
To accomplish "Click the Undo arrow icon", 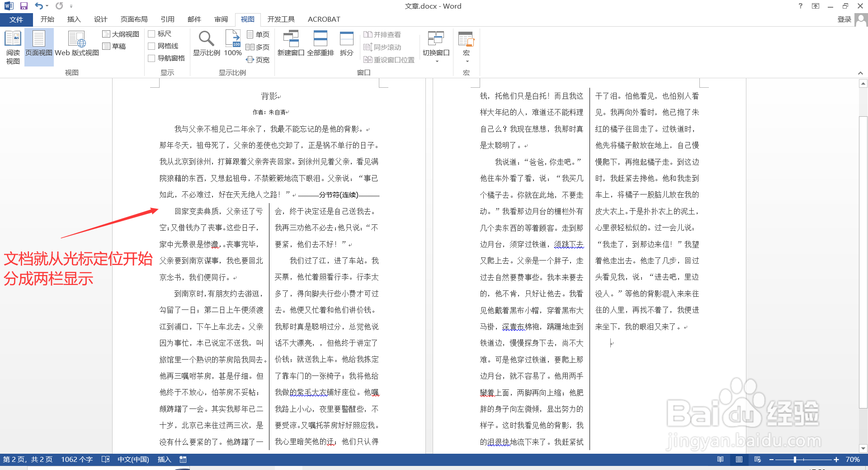I will tap(39, 6).
